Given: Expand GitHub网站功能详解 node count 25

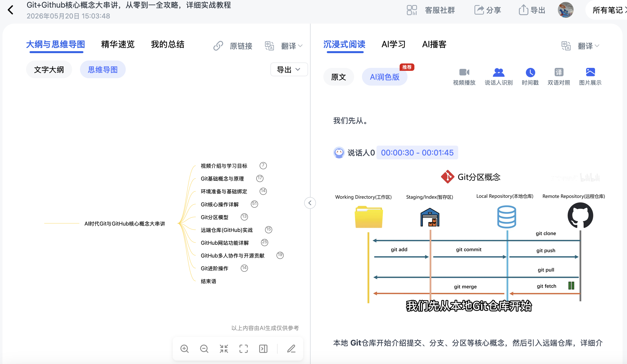Looking at the screenshot, I should click(x=265, y=243).
